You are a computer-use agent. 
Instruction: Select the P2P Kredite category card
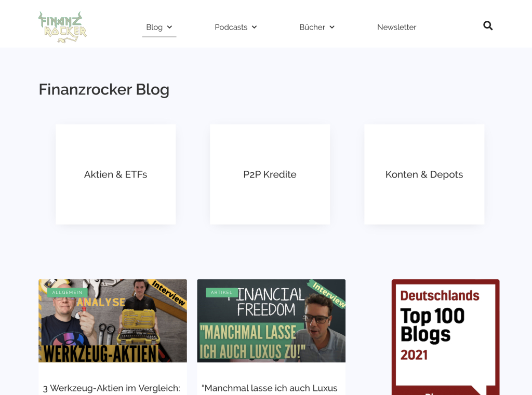tap(270, 174)
